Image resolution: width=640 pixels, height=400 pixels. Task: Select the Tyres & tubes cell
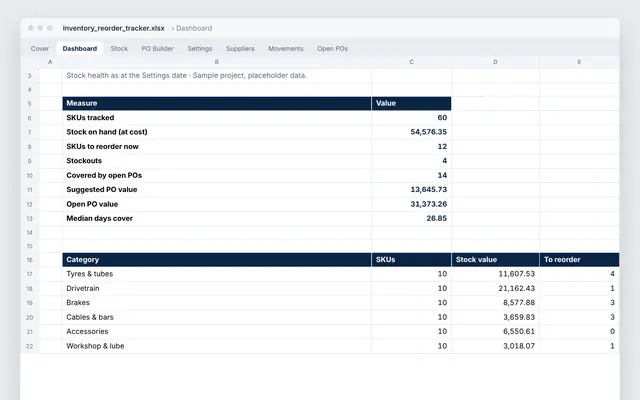(217, 274)
